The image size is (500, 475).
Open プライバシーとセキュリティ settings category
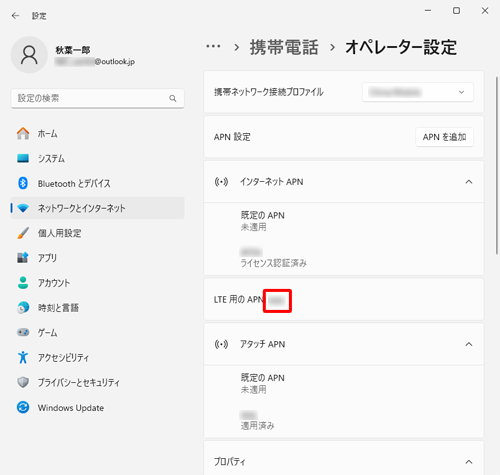coord(98,382)
